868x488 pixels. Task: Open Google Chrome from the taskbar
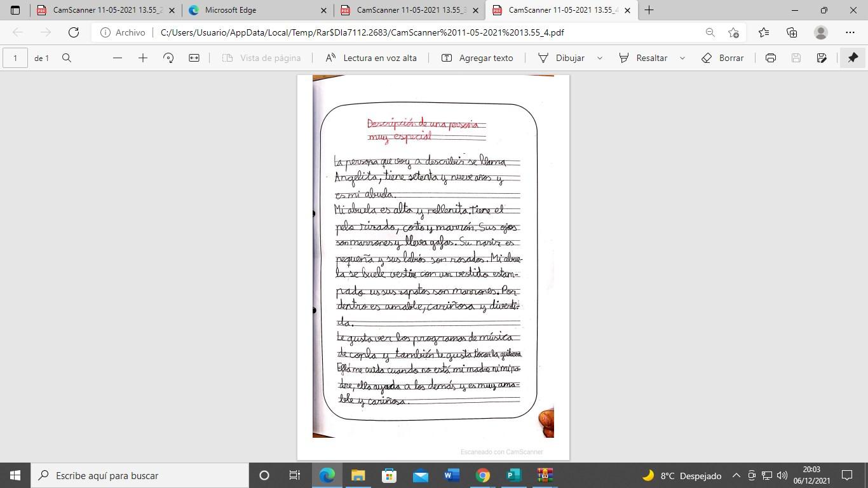[x=483, y=475]
